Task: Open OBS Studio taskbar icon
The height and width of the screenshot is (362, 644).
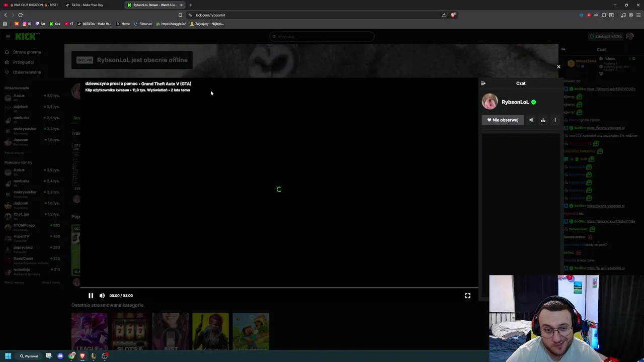Action: tap(105, 356)
